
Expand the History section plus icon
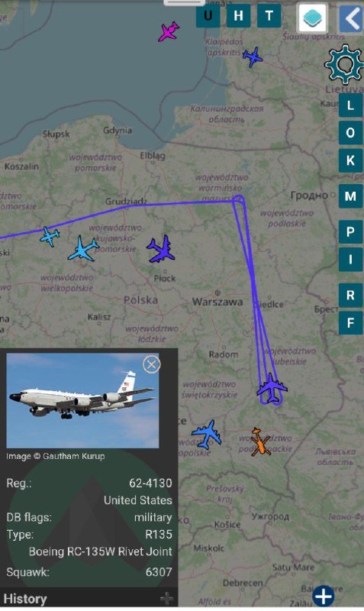tap(166, 598)
